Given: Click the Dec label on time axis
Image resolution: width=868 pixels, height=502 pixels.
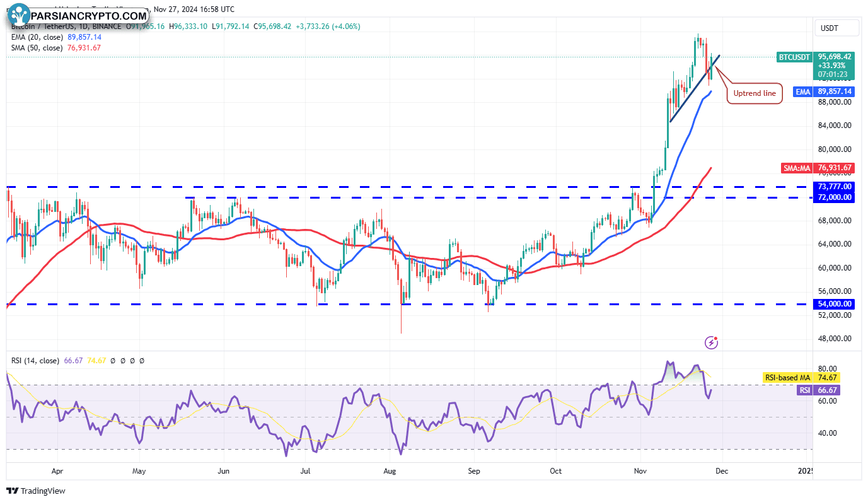Looking at the screenshot, I should pos(722,471).
